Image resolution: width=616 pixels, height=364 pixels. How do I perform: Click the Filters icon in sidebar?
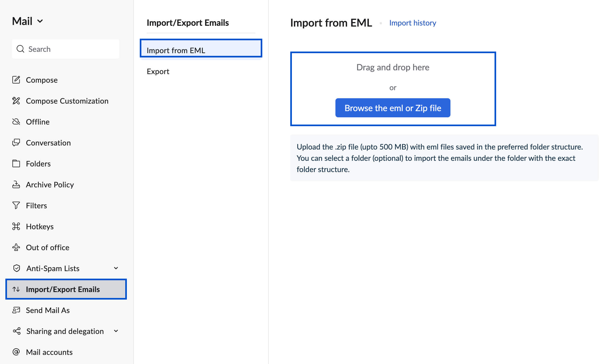point(16,205)
